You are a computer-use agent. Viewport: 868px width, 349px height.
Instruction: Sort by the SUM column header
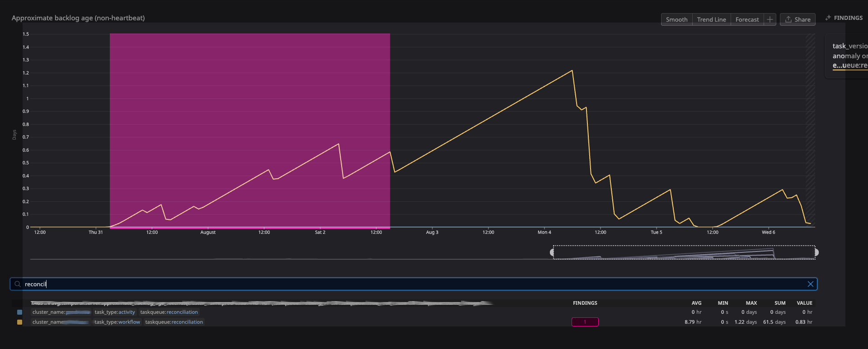click(780, 303)
